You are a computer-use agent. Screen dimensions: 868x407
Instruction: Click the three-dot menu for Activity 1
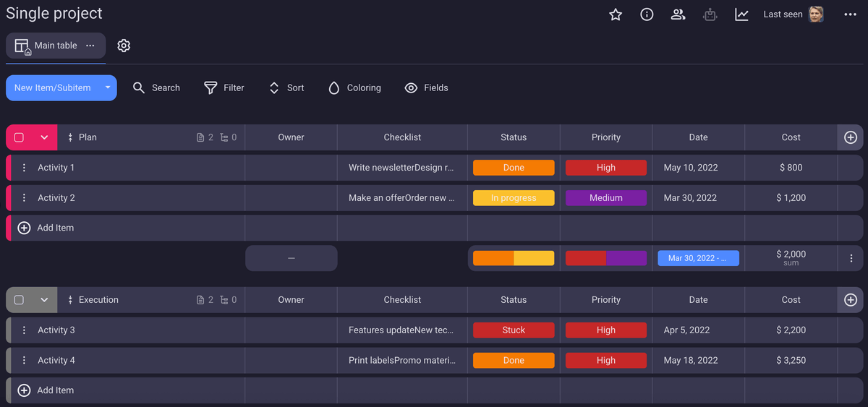click(24, 168)
